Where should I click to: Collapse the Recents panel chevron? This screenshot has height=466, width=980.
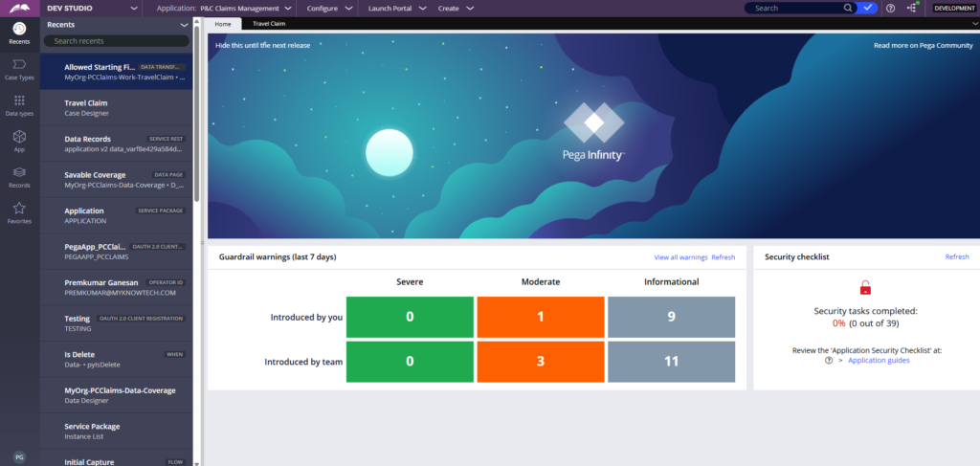click(184, 25)
